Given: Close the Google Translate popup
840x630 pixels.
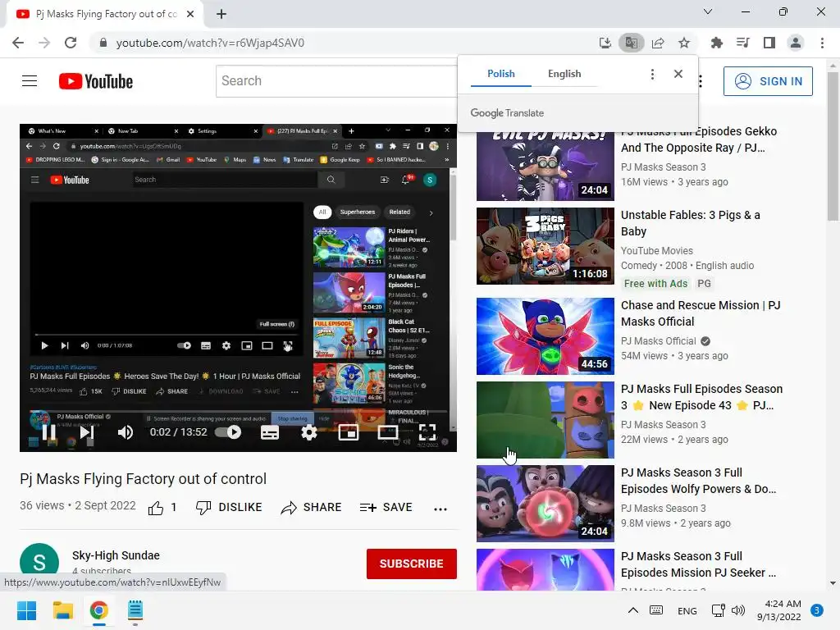Looking at the screenshot, I should pyautogui.click(x=678, y=74).
